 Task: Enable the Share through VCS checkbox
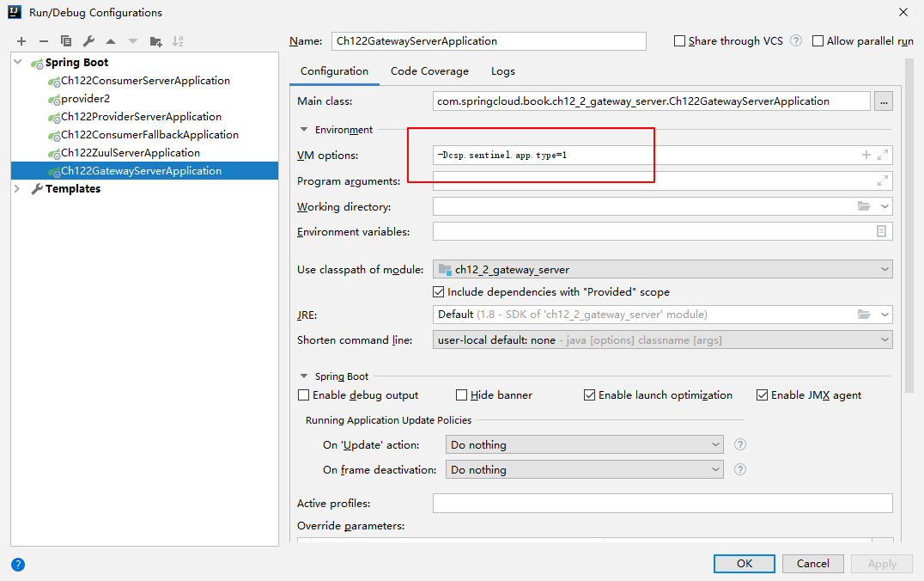pos(679,41)
